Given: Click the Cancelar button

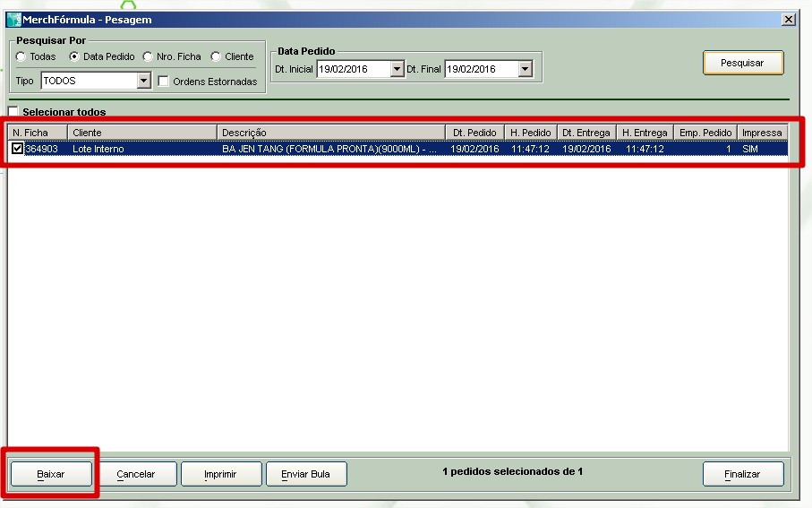Looking at the screenshot, I should coord(136,474).
